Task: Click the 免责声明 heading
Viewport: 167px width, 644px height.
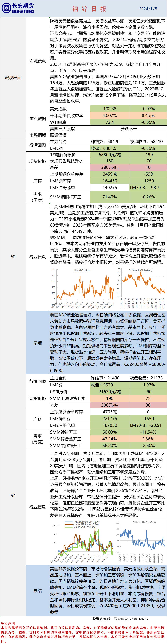Action: click(7, 623)
